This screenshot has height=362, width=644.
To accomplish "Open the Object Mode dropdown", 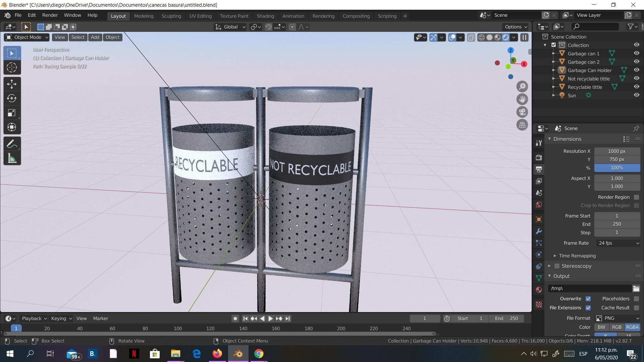I will pos(27,37).
